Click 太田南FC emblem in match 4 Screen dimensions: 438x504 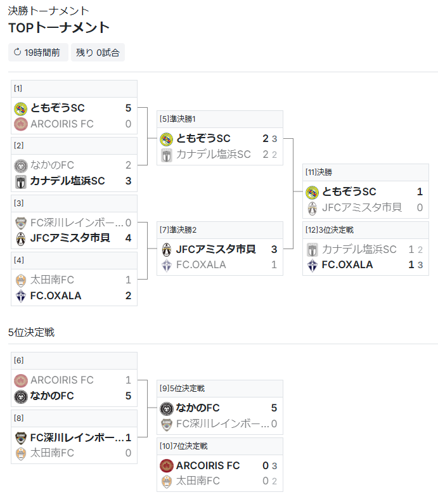(x=20, y=280)
